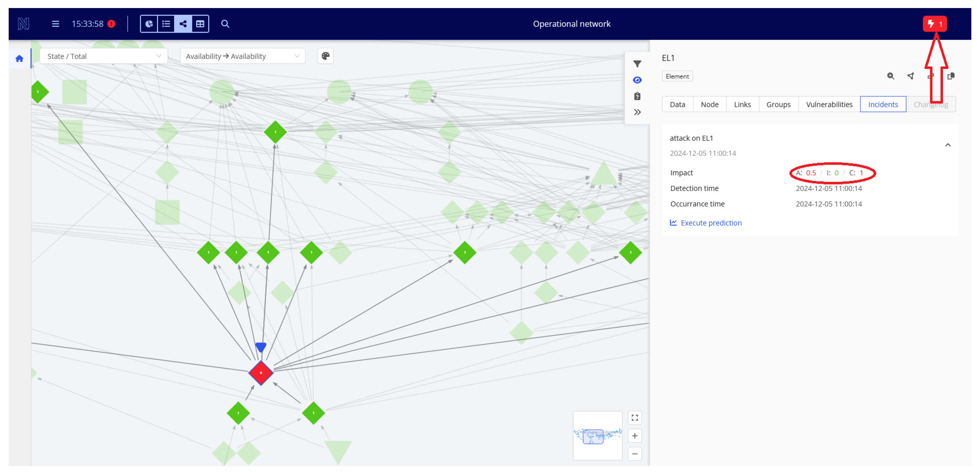
Task: Zoom in with the plus button
Action: pos(634,436)
